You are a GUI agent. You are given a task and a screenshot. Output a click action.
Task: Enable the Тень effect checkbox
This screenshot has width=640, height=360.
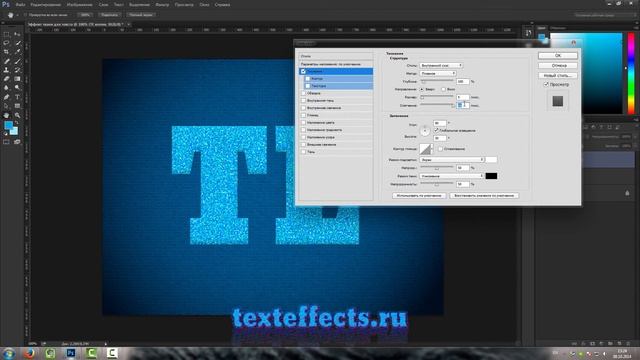303,152
